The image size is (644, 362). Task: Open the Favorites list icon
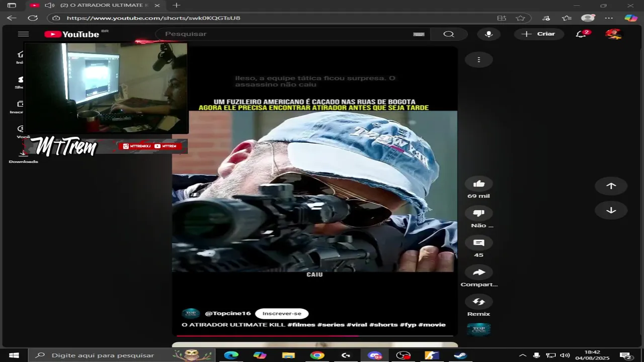[567, 18]
